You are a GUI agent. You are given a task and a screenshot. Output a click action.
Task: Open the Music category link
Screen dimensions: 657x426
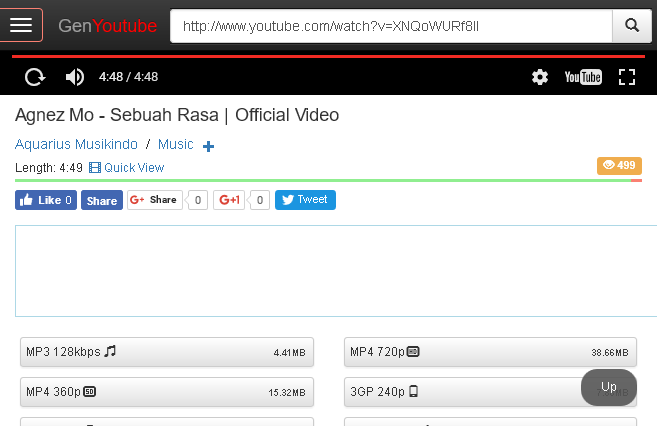[176, 145]
